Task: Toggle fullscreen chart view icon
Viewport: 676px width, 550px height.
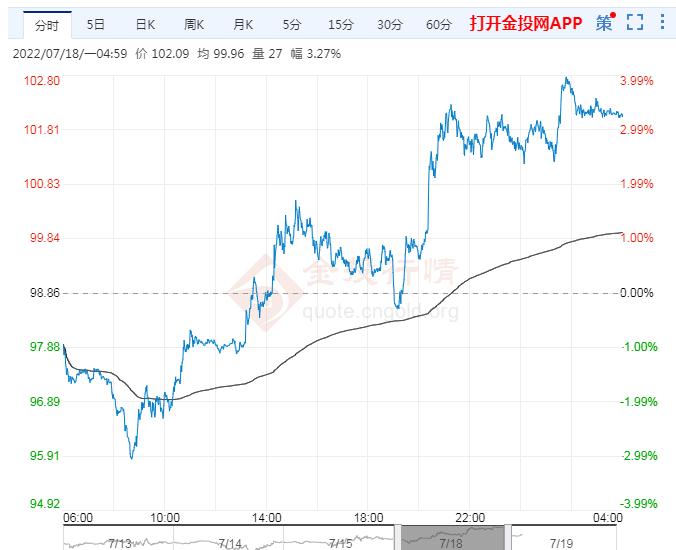Action: pyautogui.click(x=635, y=22)
